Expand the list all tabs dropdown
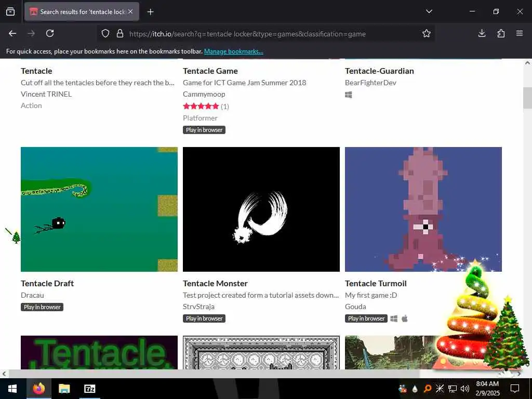The image size is (532, 399). coord(429,11)
